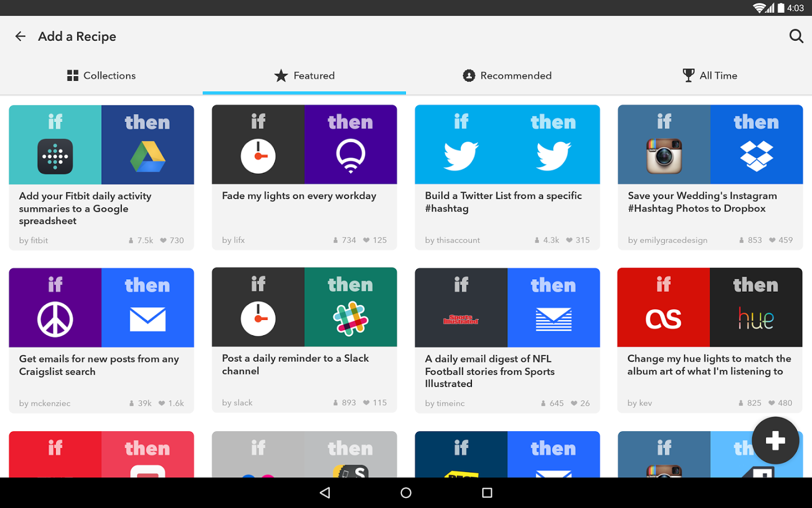Click the 1.6k favorites count
812x508 pixels.
coord(171,403)
